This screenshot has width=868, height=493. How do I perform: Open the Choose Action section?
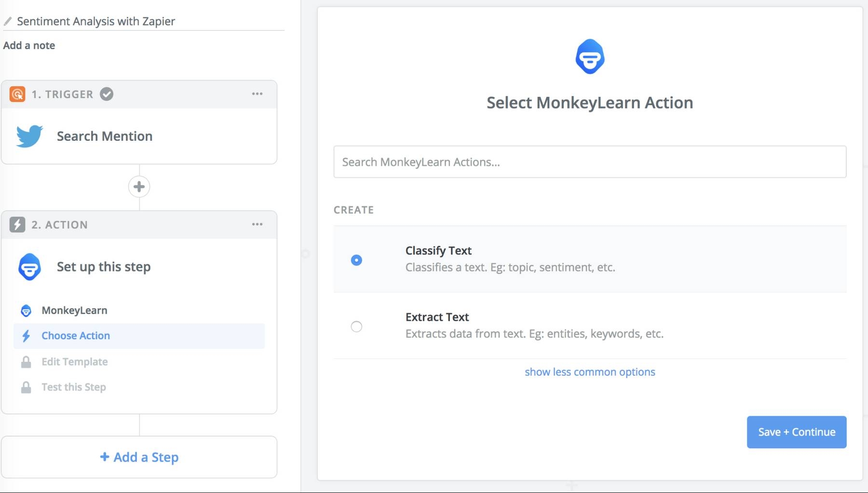[x=76, y=336]
